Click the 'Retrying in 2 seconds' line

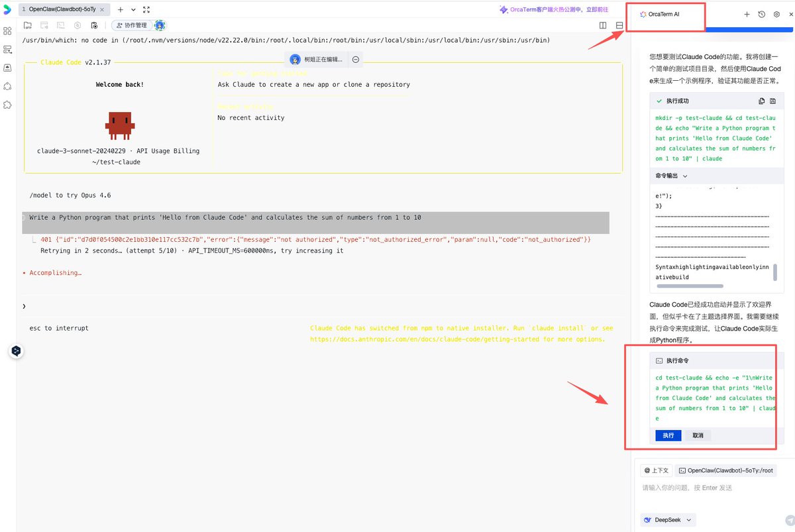[x=192, y=251]
